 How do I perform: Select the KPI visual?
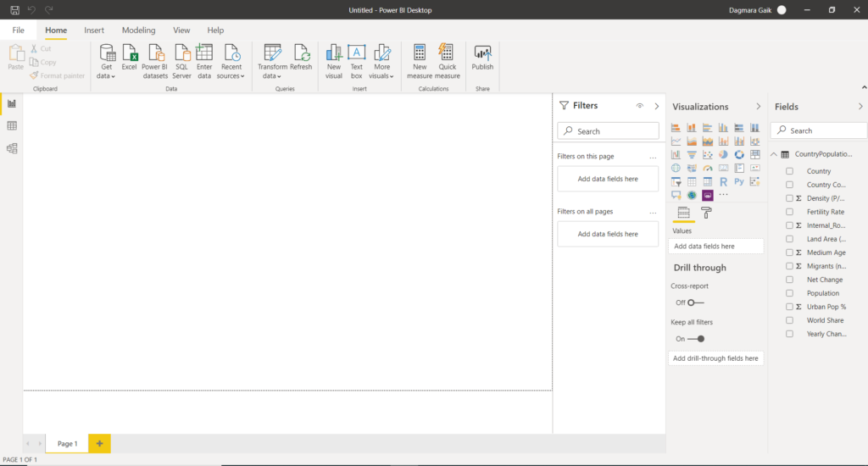pyautogui.click(x=755, y=168)
